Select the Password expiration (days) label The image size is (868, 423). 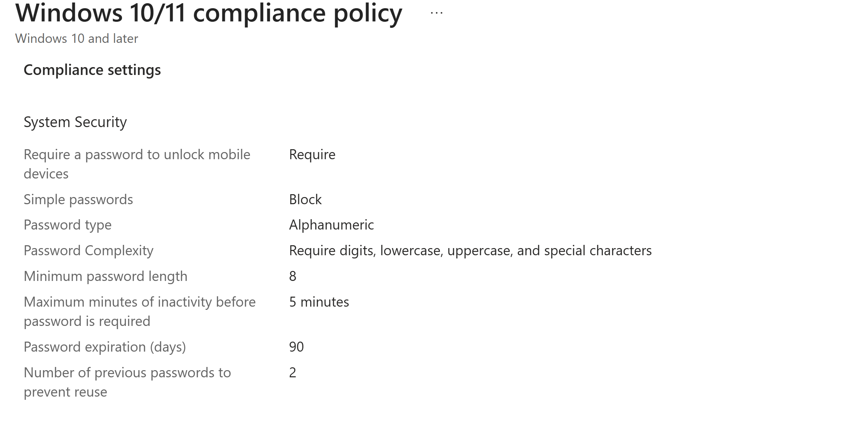[105, 347]
